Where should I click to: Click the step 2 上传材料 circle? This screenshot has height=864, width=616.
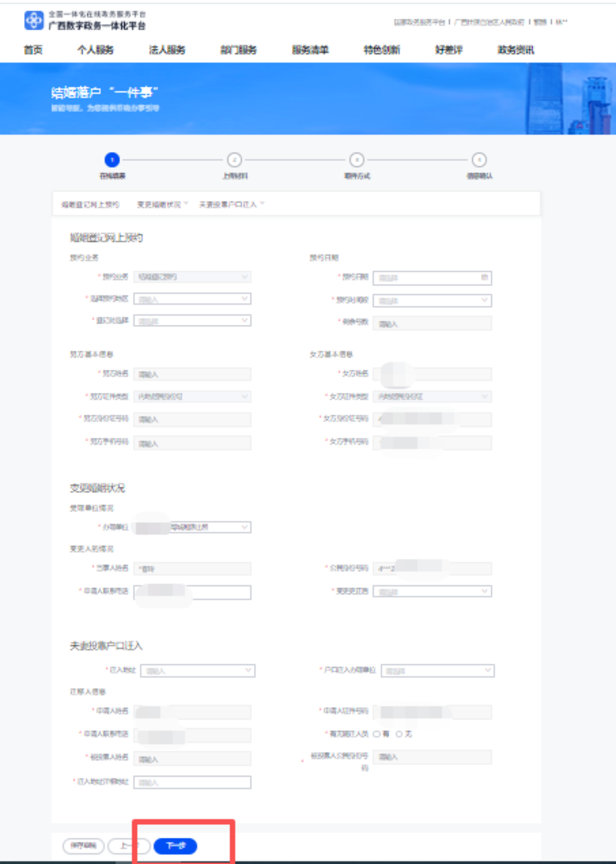tap(234, 160)
